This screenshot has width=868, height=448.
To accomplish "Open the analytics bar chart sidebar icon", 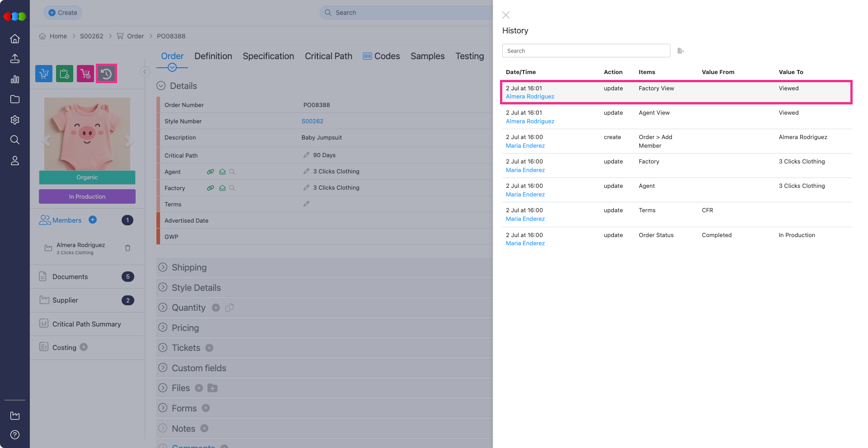I will click(15, 79).
